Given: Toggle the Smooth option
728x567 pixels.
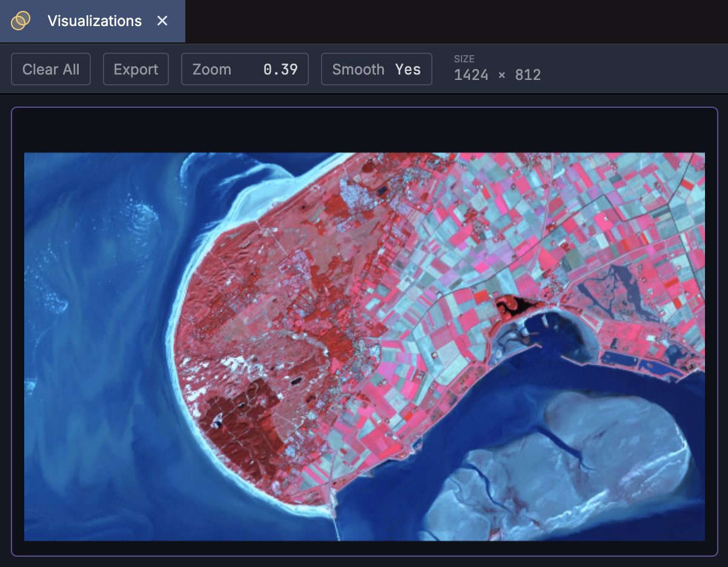Looking at the screenshot, I should 376,70.
